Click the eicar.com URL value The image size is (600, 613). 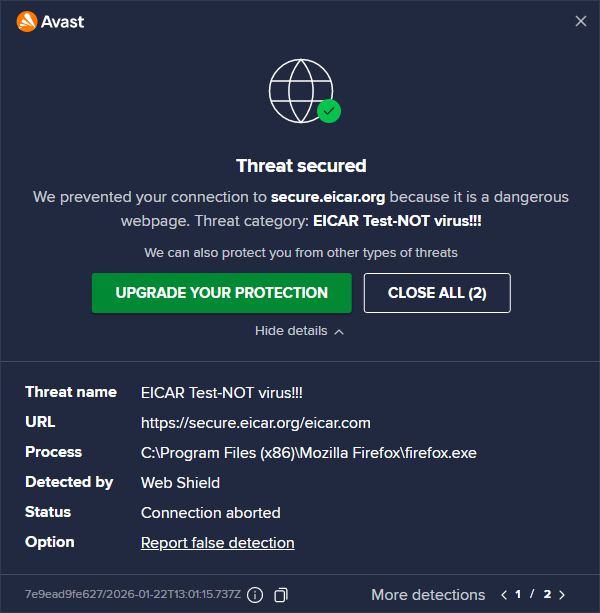point(256,423)
